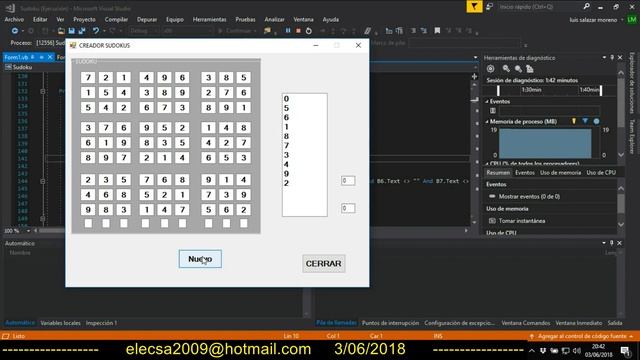Click the Nuevo button in sudoku form
Image resolution: width=640 pixels, height=360 pixels.
(200, 259)
